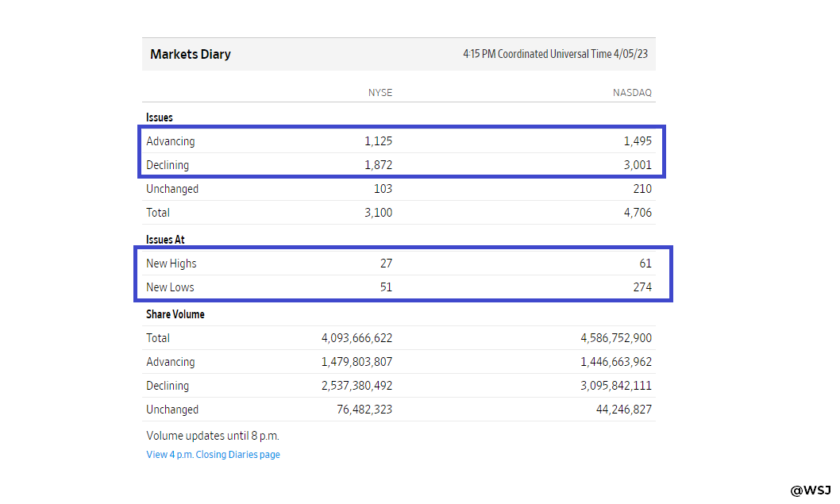Viewport: 840px width, 504px height.
Task: Click the NYSE unchanged issues value 103
Action: pos(383,189)
